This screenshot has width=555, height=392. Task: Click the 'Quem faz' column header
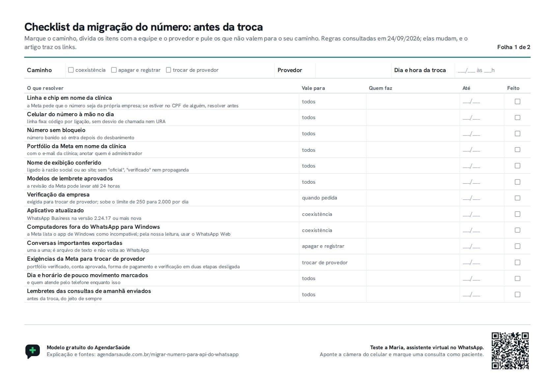(380, 88)
